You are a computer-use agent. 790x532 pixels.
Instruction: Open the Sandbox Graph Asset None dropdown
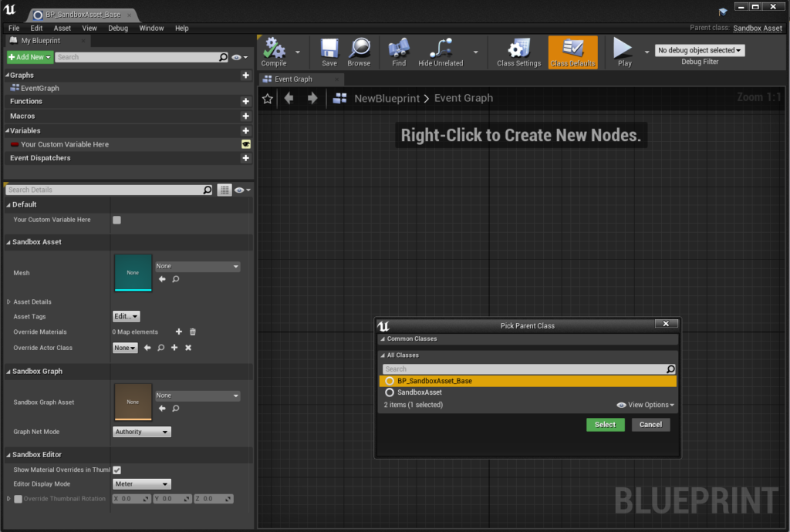coord(197,396)
